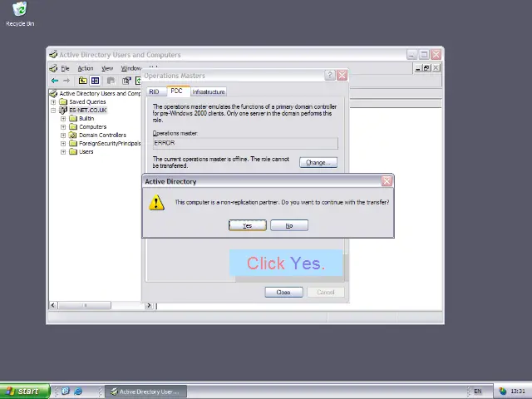532x399 pixels.
Task: Switch to the RID tab
Action: (154, 91)
